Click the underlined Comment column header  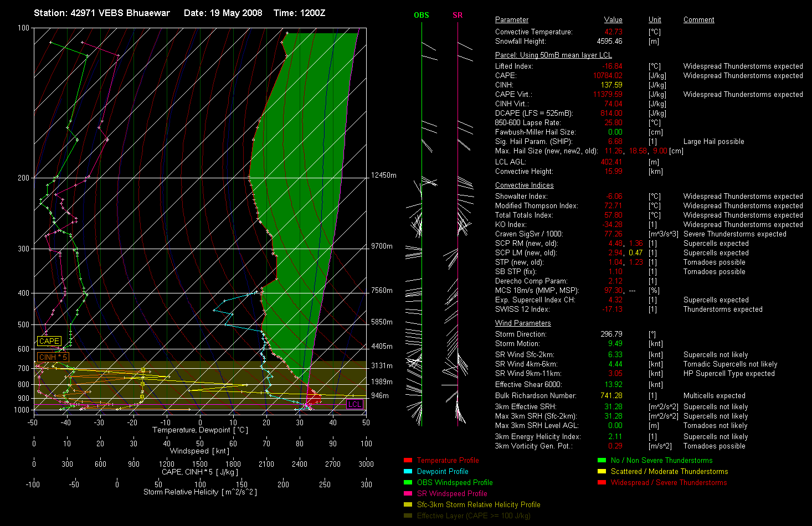pyautogui.click(x=698, y=20)
